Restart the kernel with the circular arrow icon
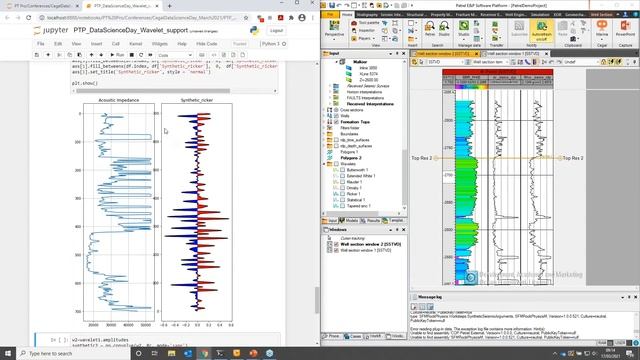640x360 pixels. [141, 55]
